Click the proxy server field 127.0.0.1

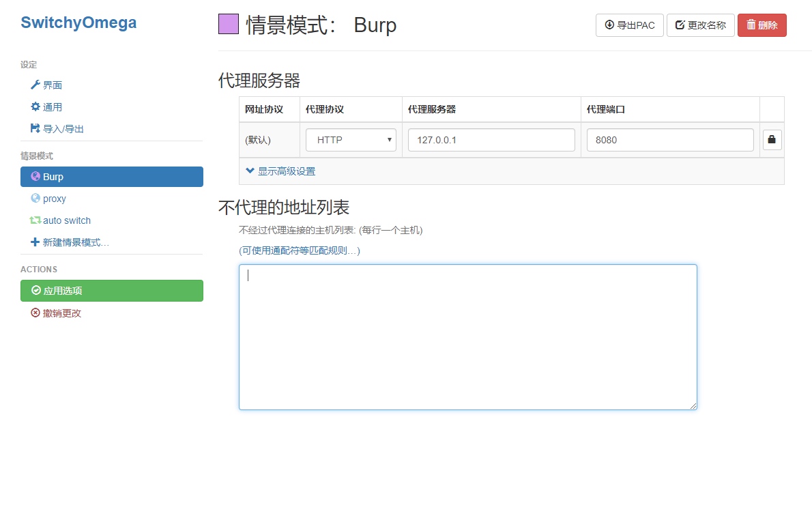point(491,140)
